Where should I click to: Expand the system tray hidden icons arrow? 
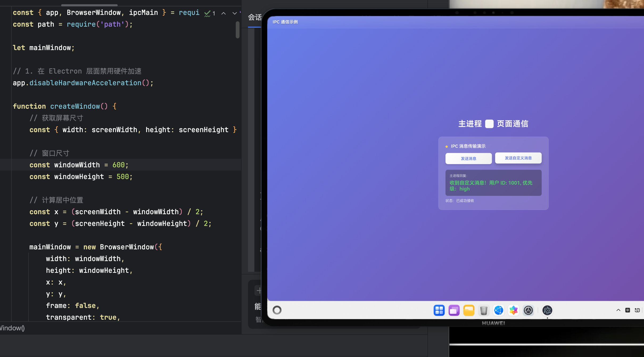(x=618, y=310)
